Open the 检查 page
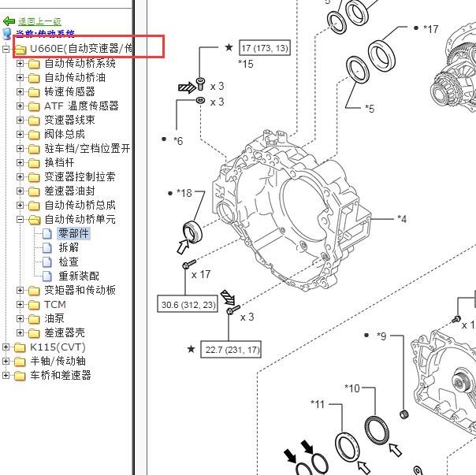The width and height of the screenshot is (476, 475). click(x=69, y=262)
